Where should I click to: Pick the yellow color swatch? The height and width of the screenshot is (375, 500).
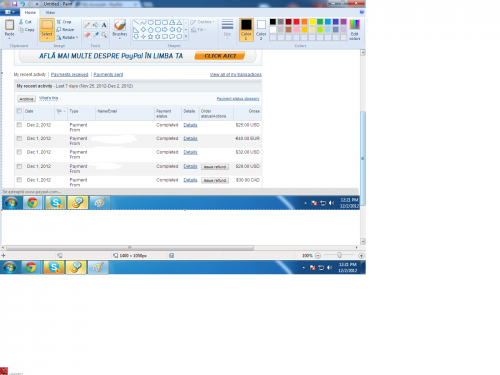click(x=312, y=22)
